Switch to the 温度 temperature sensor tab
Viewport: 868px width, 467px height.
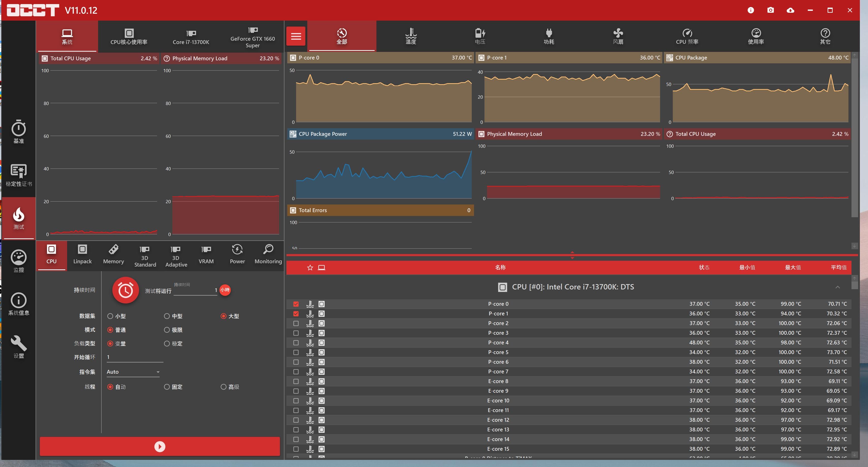(x=411, y=36)
